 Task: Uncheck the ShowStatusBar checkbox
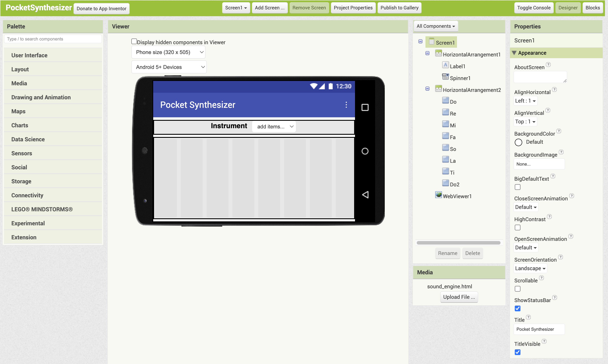pyautogui.click(x=517, y=308)
